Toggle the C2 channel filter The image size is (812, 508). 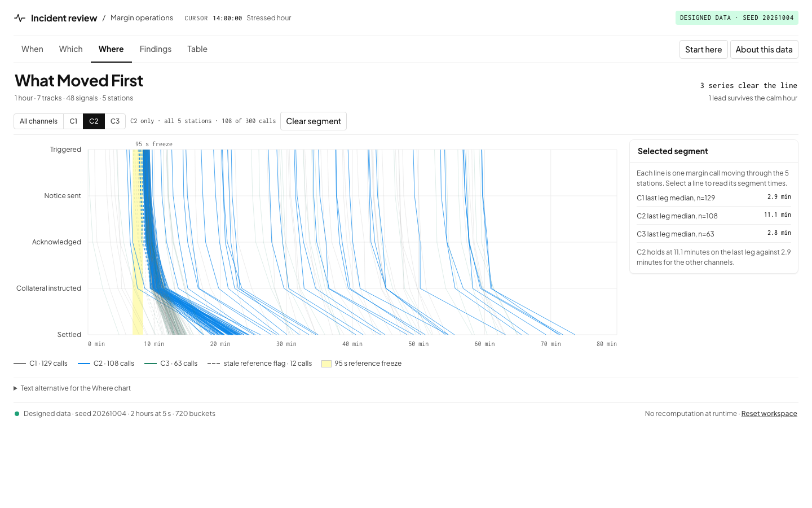(x=94, y=121)
